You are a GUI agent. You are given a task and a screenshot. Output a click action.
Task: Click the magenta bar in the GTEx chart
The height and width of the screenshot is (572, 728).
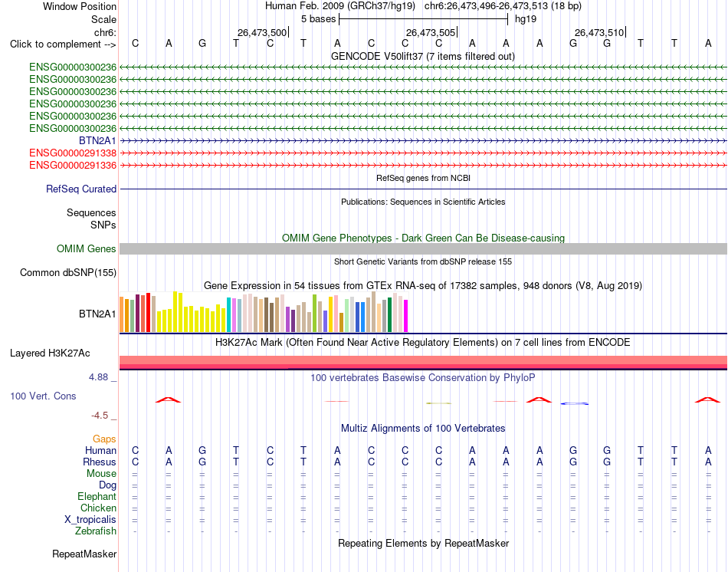[406, 316]
